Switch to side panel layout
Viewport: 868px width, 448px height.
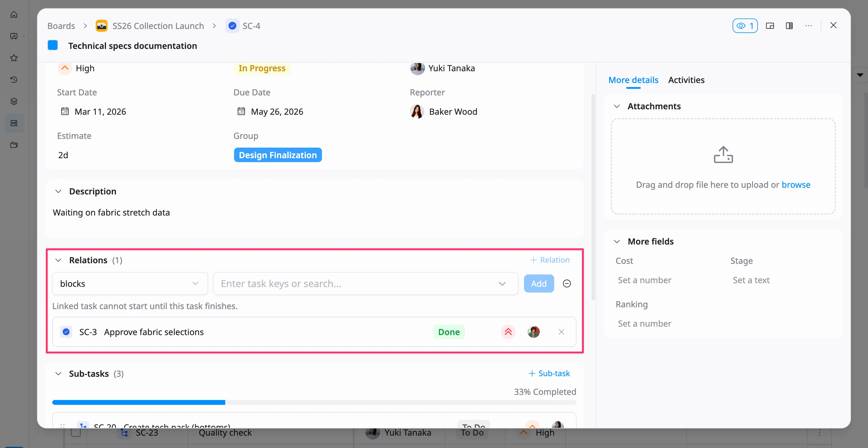789,26
